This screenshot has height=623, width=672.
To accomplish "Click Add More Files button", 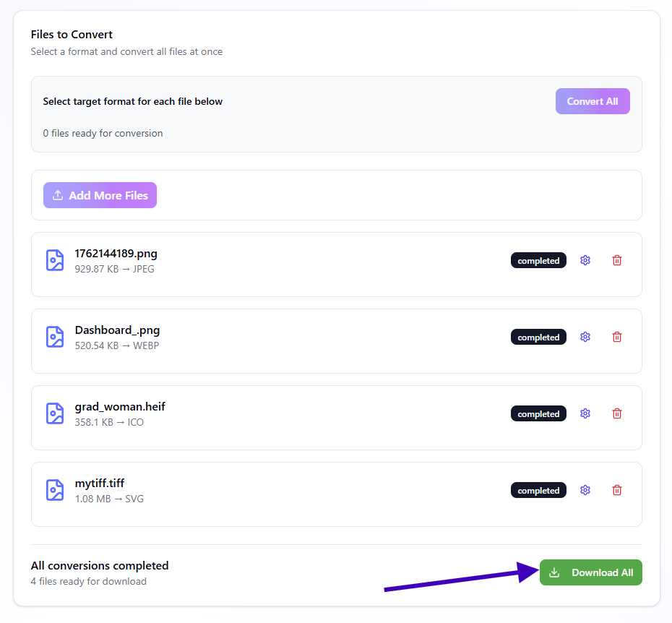I will 100,195.
